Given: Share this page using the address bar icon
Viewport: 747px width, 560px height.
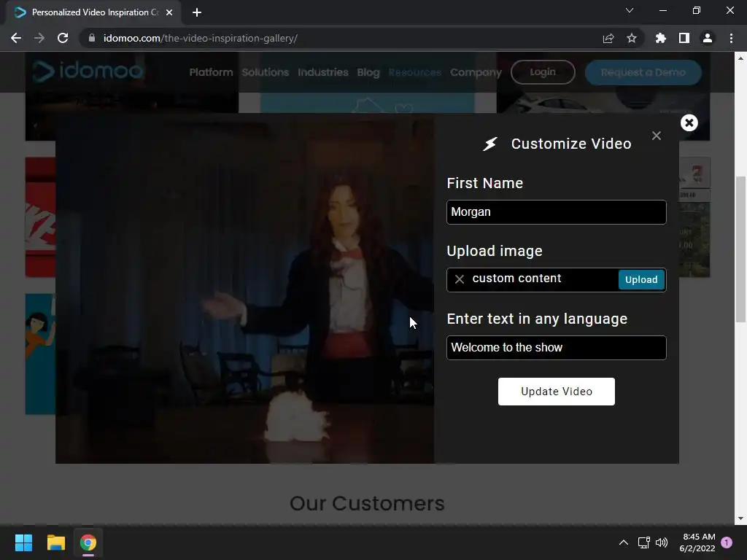Looking at the screenshot, I should pyautogui.click(x=608, y=38).
